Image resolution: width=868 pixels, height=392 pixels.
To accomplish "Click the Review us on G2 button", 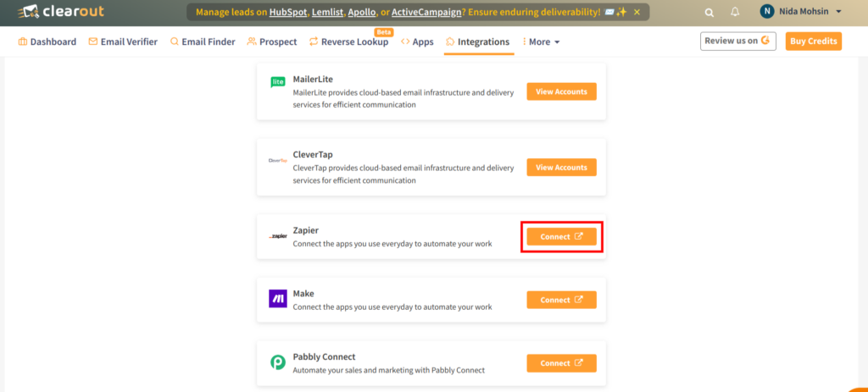I will pos(738,41).
